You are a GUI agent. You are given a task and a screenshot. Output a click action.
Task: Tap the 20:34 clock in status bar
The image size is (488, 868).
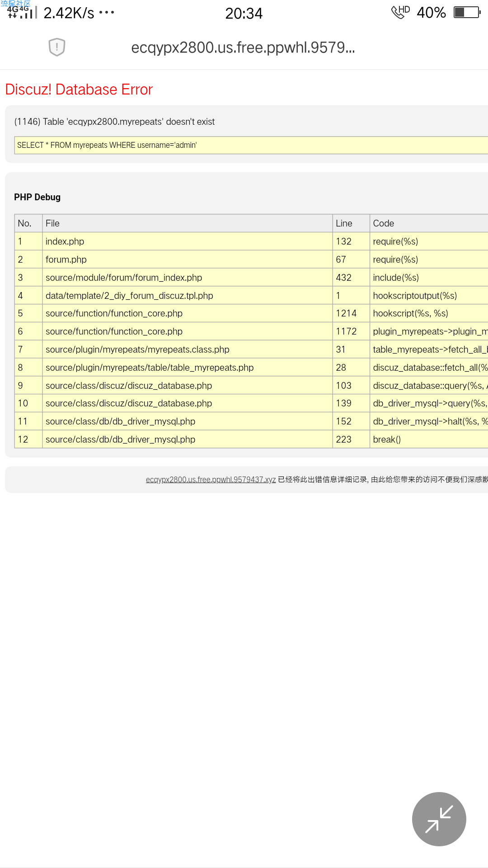[x=244, y=14]
